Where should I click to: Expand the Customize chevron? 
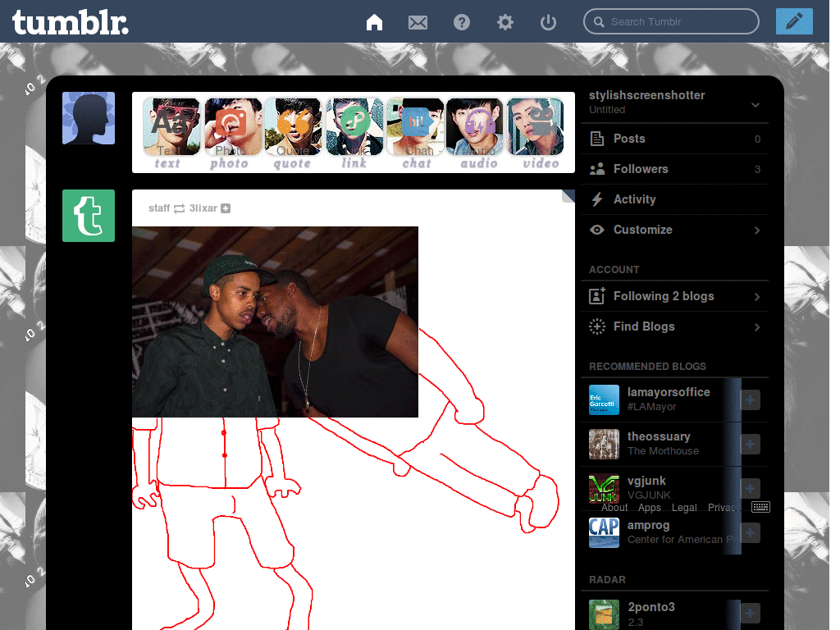(757, 231)
